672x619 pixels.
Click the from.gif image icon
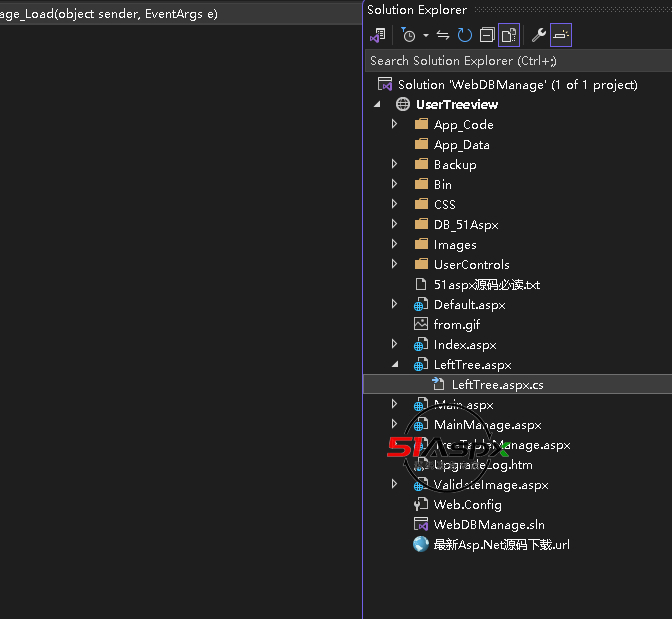(x=421, y=325)
